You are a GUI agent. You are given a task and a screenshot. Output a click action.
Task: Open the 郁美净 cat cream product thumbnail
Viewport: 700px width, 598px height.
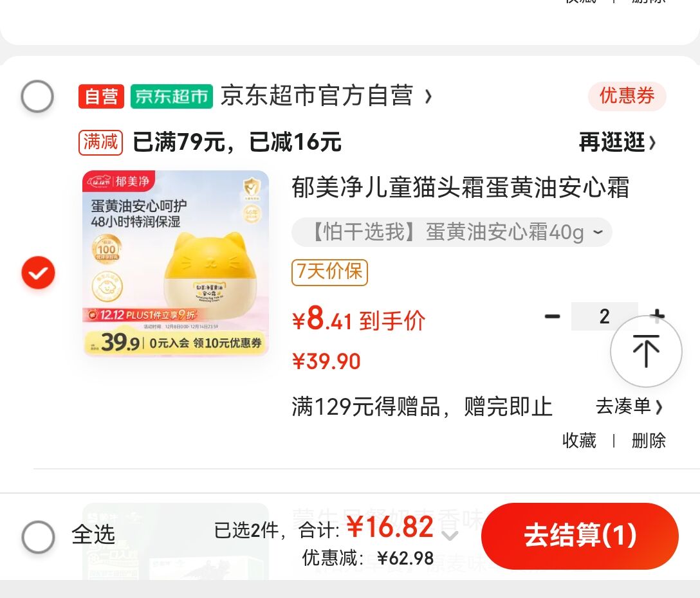176,263
